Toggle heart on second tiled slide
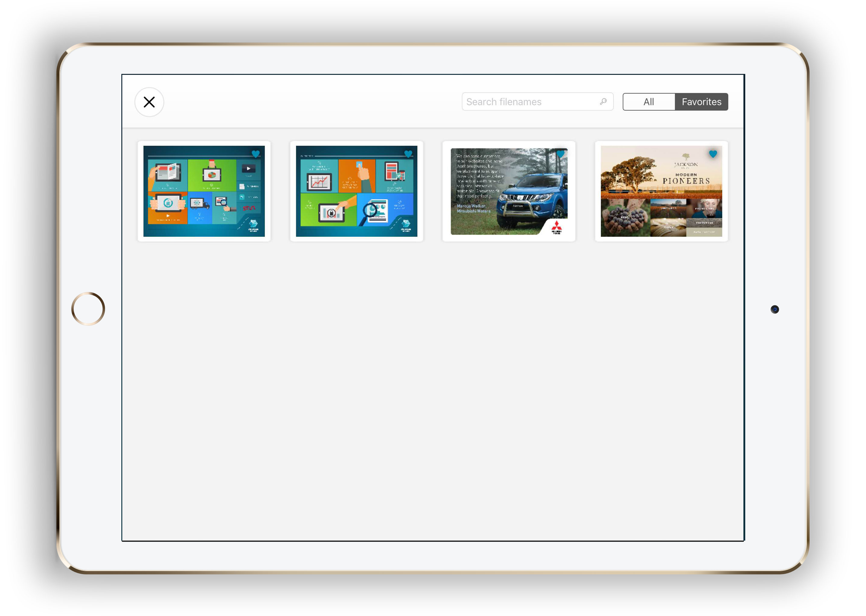866x616 pixels. click(x=408, y=154)
